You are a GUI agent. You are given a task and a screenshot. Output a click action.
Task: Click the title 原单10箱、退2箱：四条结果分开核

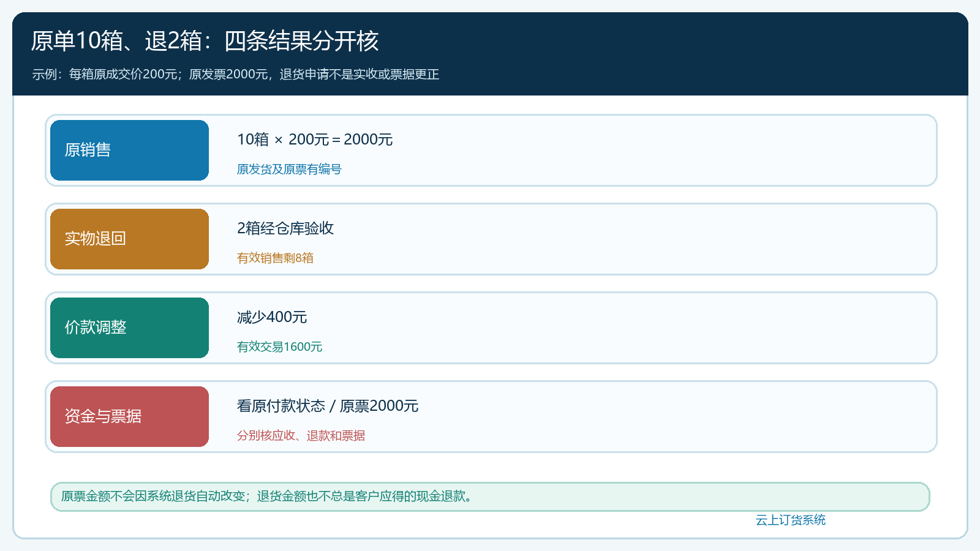[205, 41]
